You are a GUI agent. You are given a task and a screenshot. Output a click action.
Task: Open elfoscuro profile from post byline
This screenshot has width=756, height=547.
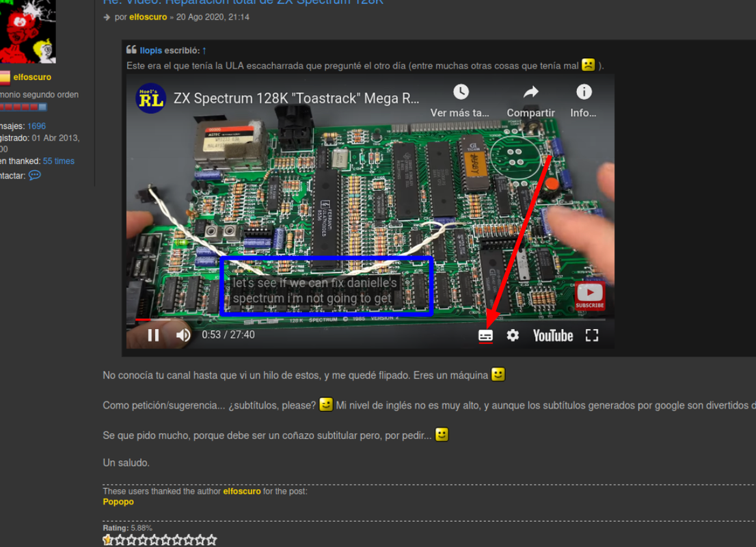pyautogui.click(x=148, y=17)
